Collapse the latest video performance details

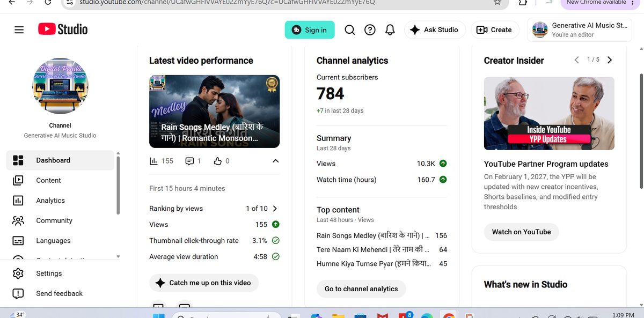pos(275,161)
